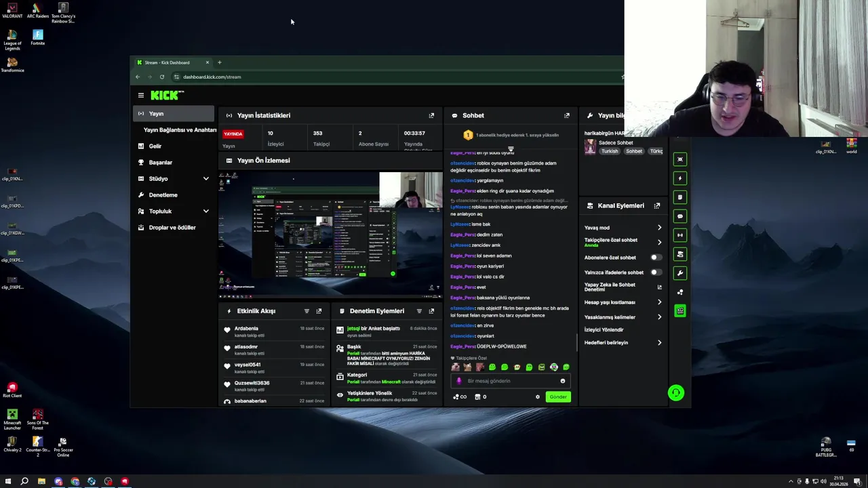The image size is (868, 488).
Task: Open taskbar search
Action: pos(24,481)
